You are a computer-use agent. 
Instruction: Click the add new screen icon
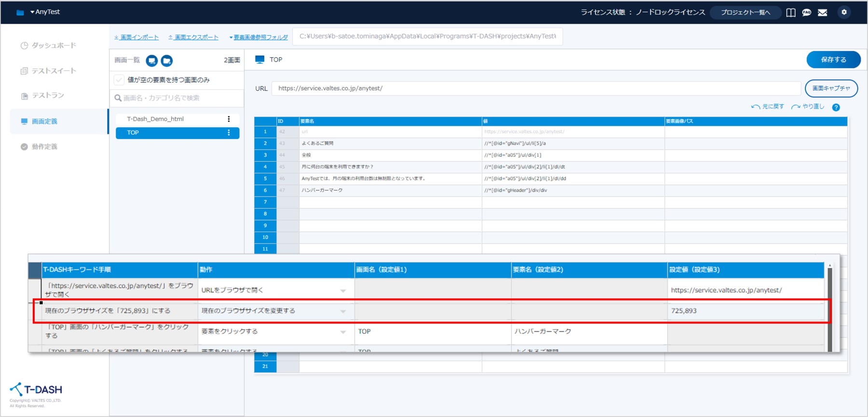click(152, 60)
